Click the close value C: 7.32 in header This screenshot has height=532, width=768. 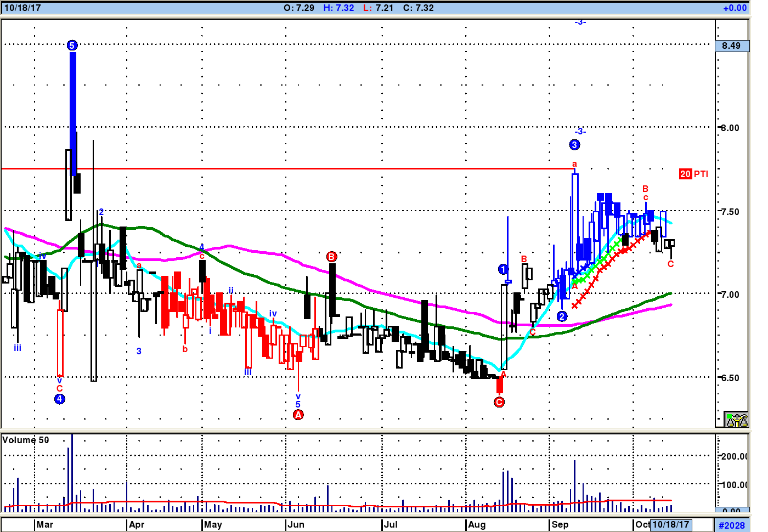click(418, 8)
